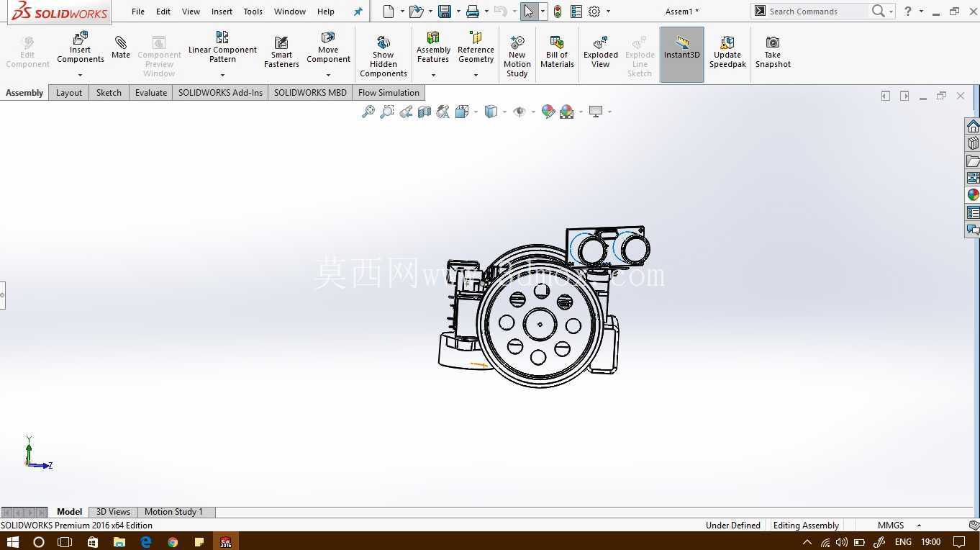
Task: Open File Properties list icon
Action: 576,12
